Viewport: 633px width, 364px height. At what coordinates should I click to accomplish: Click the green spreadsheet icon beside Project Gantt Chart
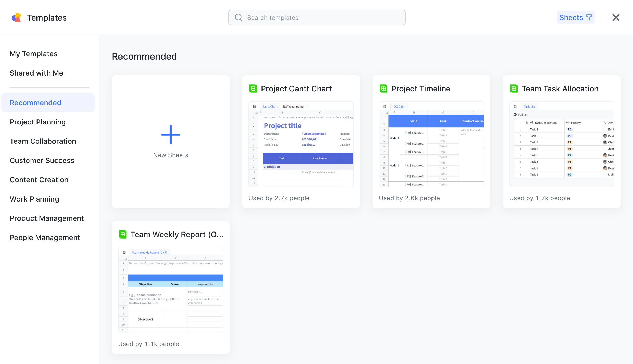click(253, 89)
